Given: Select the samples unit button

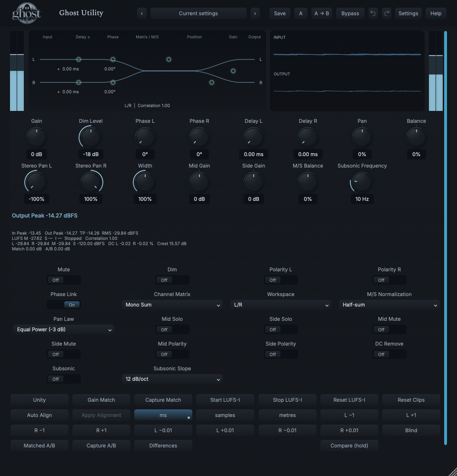Looking at the screenshot, I should point(225,415).
